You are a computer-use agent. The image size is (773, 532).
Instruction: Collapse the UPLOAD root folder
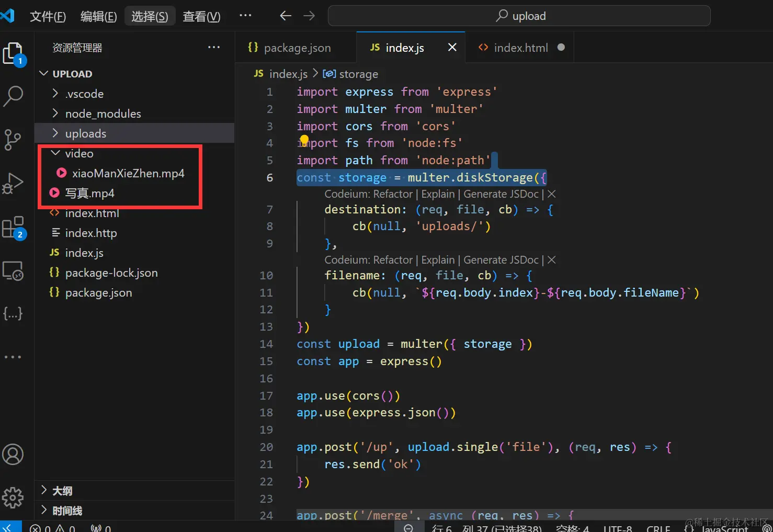tap(134, 74)
